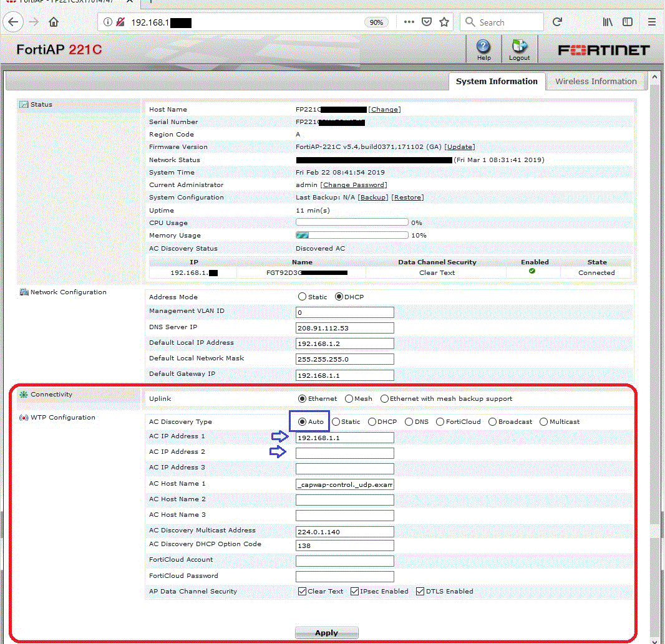Image resolution: width=665 pixels, height=644 pixels.
Task: Set AC Discovery Type to Multicast
Action: tap(544, 422)
